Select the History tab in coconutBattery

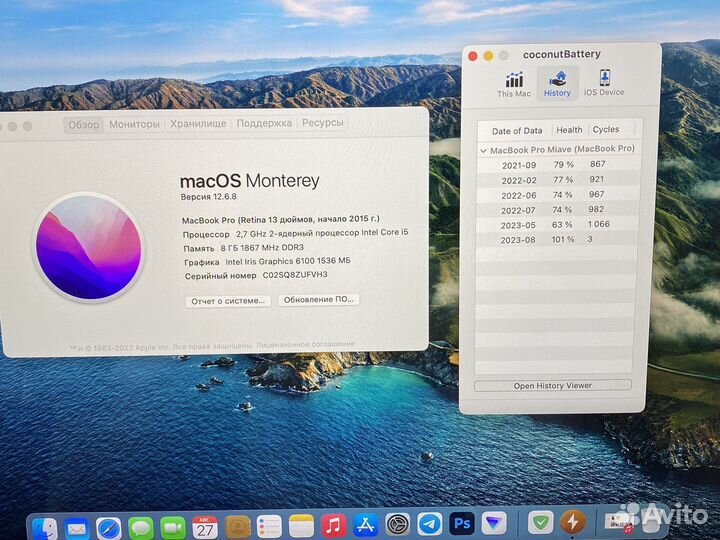(557, 84)
